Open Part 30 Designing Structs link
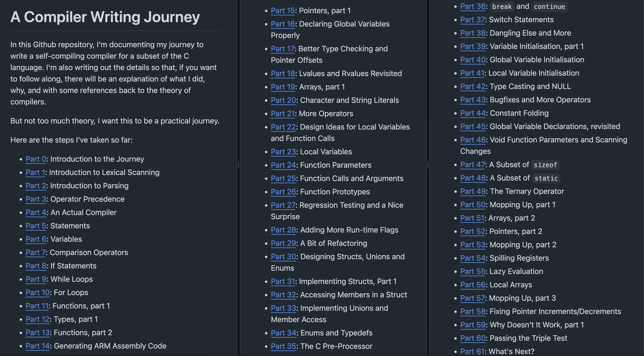This screenshot has width=644, height=356. click(x=284, y=257)
